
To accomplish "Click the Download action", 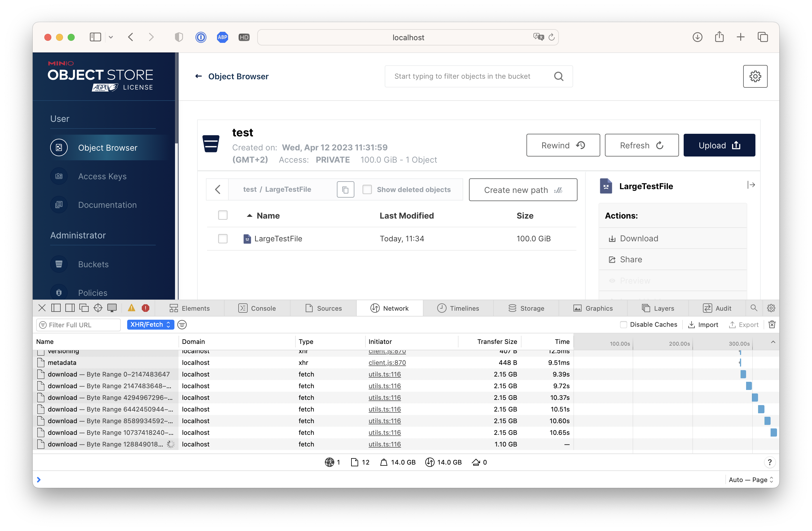I will (673, 238).
